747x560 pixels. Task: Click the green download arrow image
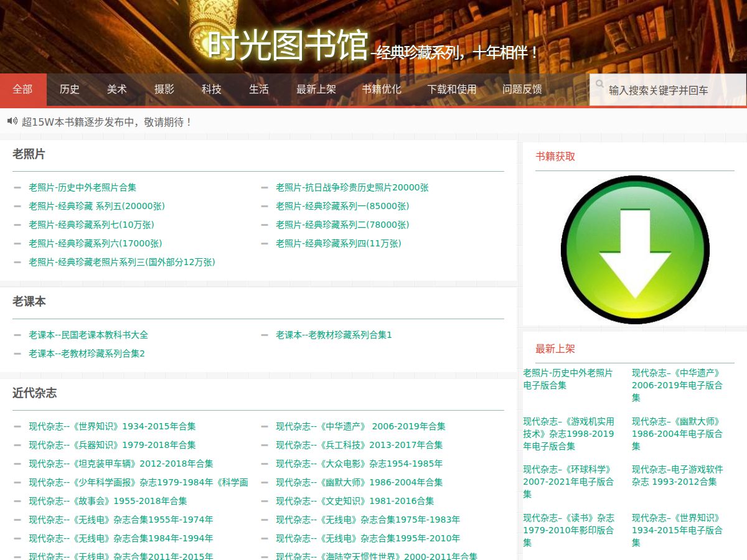(635, 250)
